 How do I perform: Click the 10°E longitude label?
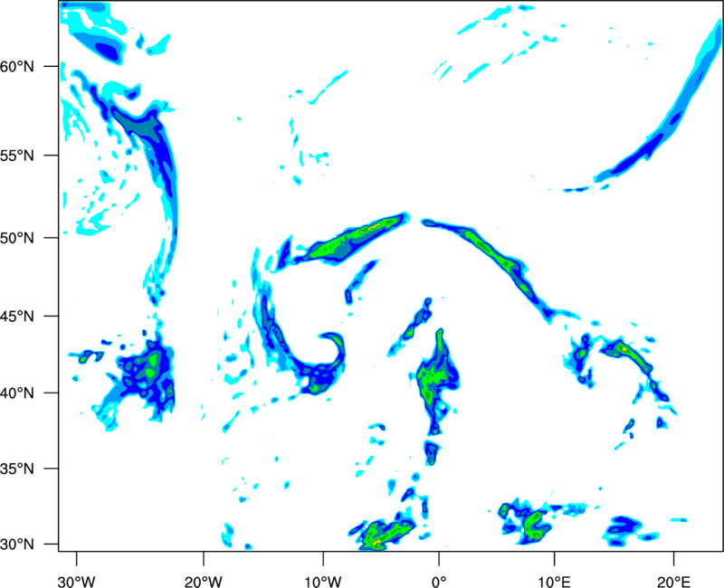(554, 582)
